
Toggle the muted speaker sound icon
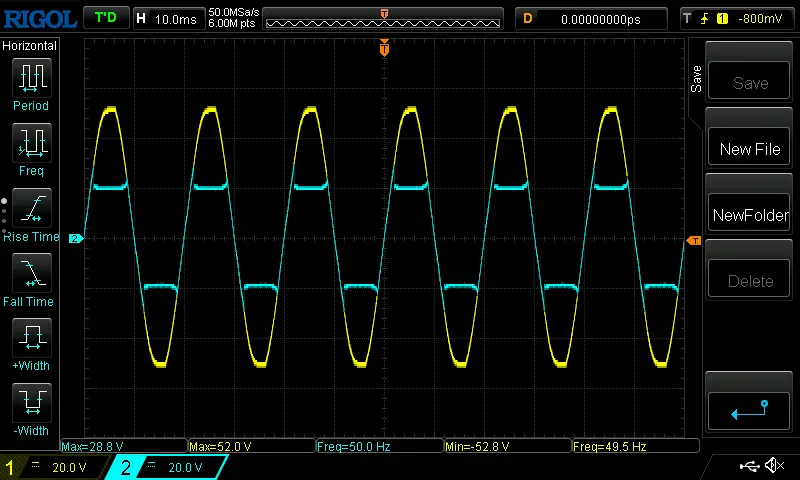click(x=773, y=466)
